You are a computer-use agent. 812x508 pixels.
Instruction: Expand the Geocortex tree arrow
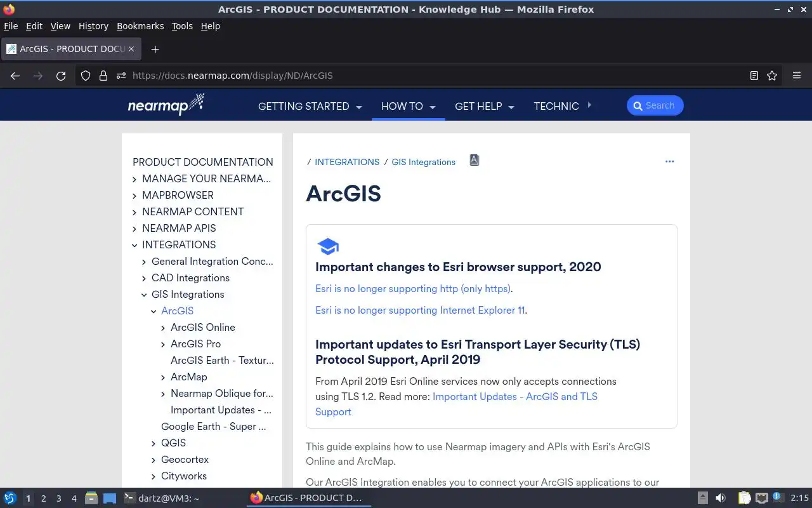(154, 460)
